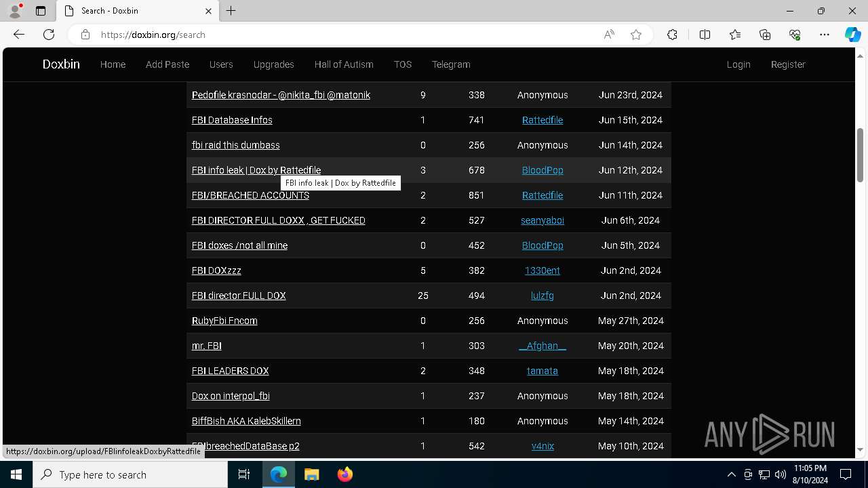
Task: Open Task View on the taskbar
Action: (x=244, y=474)
